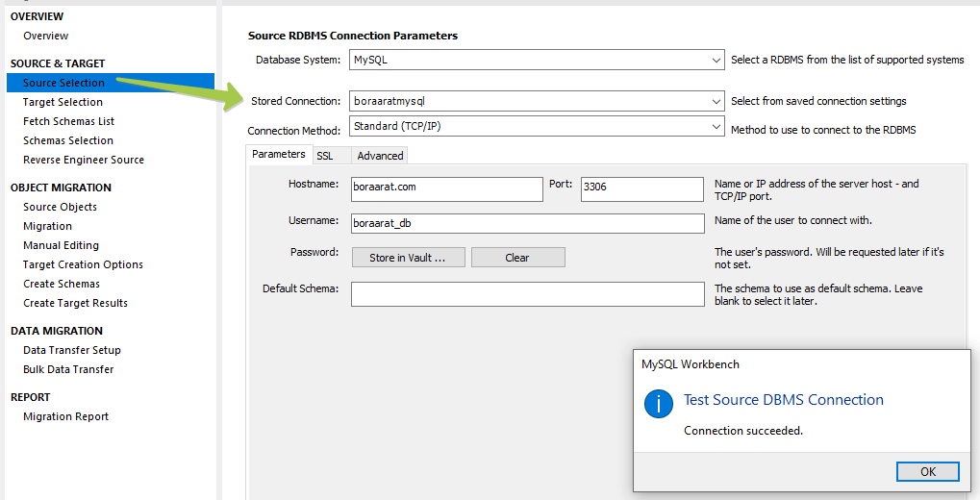980x500 pixels.
Task: Click the DATA MIGRATION heading
Action: [57, 331]
